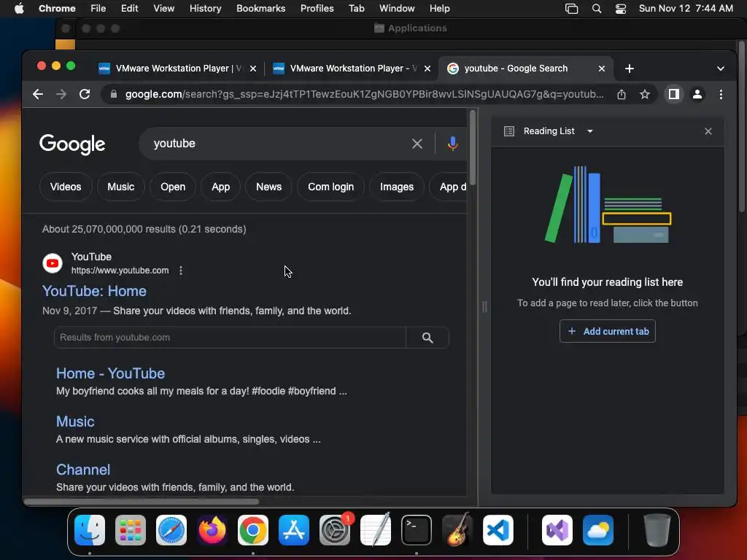Launch Safari from the Dock
This screenshot has height=560, width=747.
pyautogui.click(x=171, y=530)
